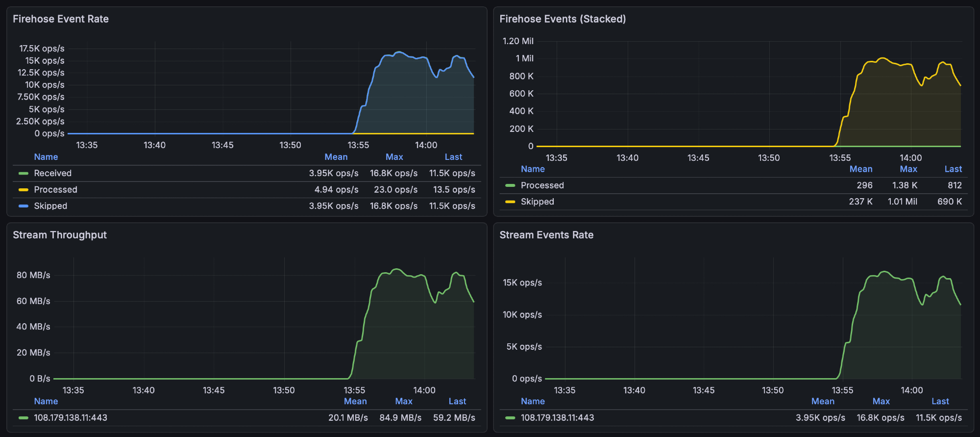Click yellow Skipped color marker in Firehose Events (Stacked)

(x=510, y=202)
